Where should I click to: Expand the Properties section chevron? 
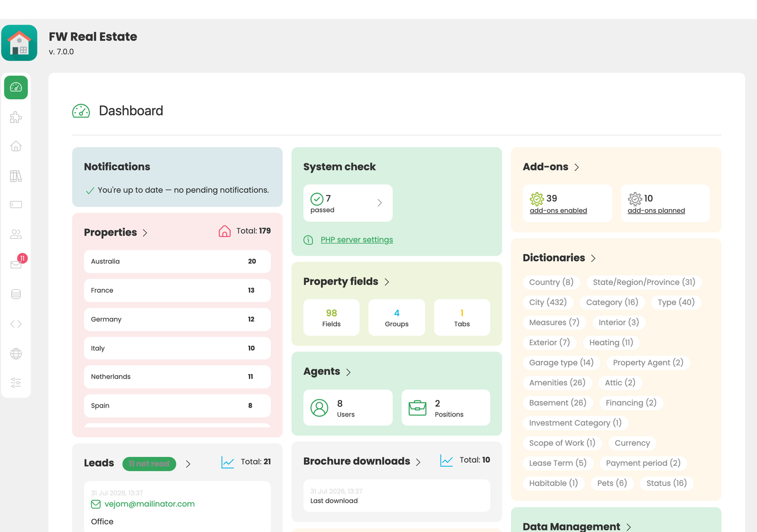(145, 233)
